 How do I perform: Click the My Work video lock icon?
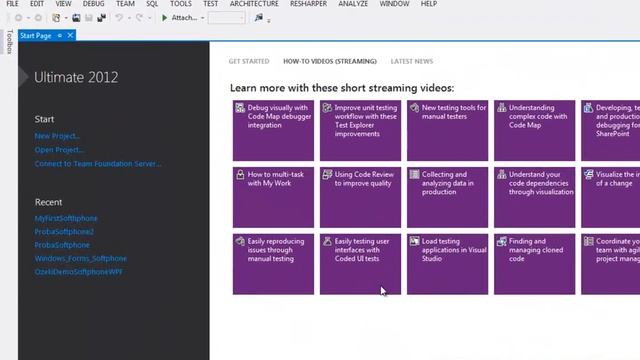[240, 175]
